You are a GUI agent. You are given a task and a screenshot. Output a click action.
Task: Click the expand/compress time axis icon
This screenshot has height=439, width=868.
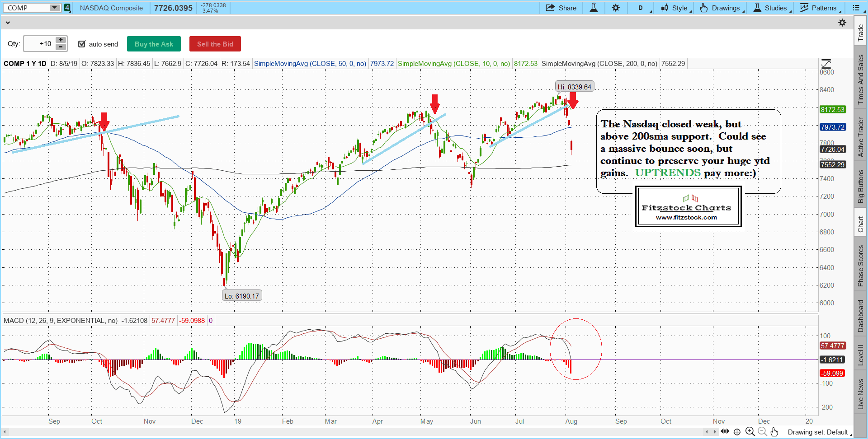coord(725,431)
